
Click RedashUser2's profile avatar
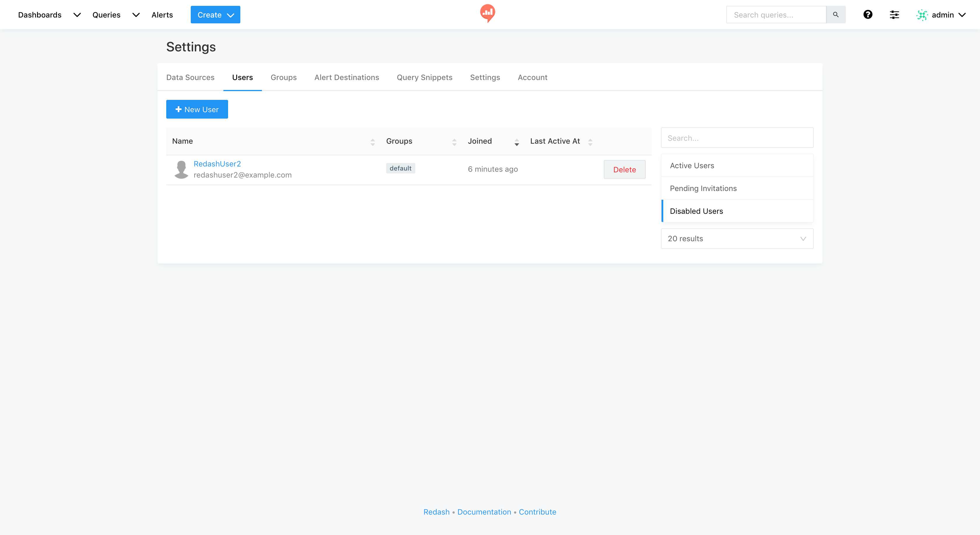(181, 169)
